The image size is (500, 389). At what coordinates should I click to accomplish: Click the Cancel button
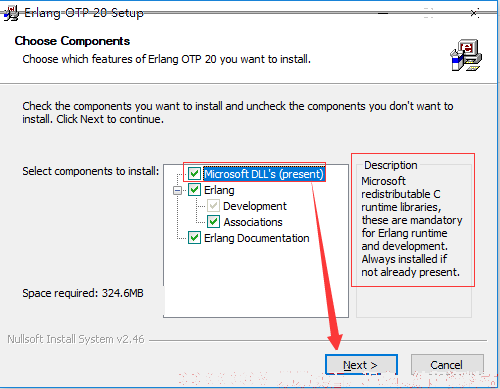tap(447, 365)
